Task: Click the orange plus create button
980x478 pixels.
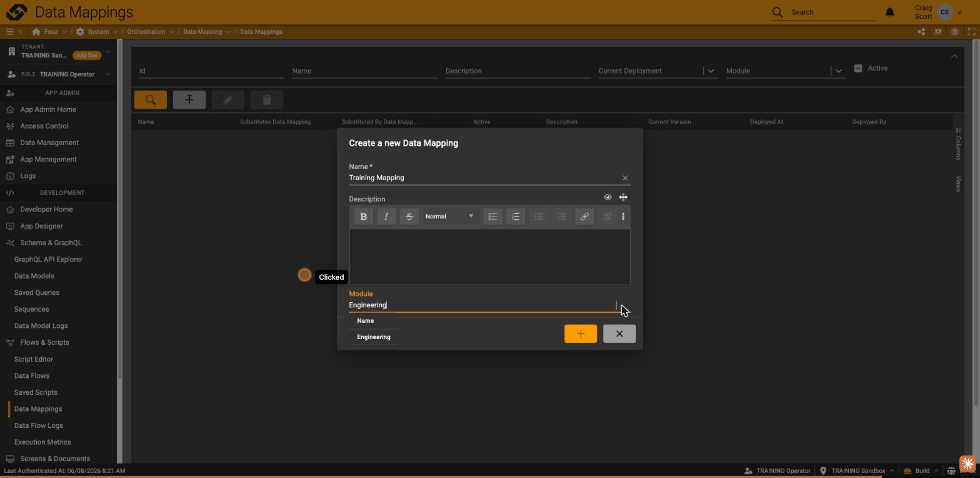Action: coord(581,333)
